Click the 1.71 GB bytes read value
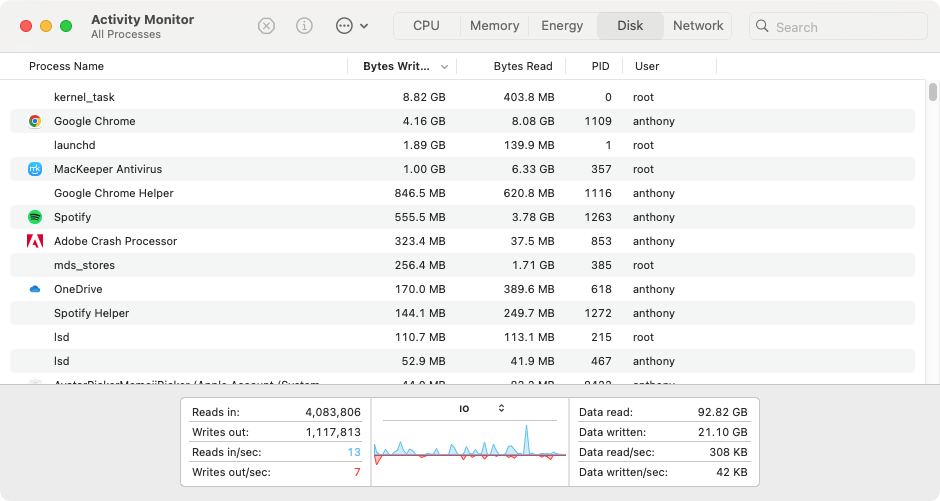 pos(533,265)
